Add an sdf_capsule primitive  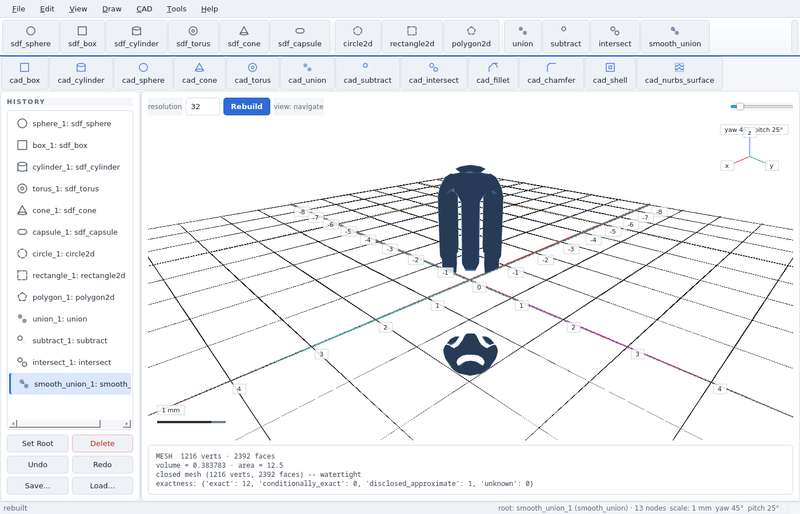click(x=299, y=37)
